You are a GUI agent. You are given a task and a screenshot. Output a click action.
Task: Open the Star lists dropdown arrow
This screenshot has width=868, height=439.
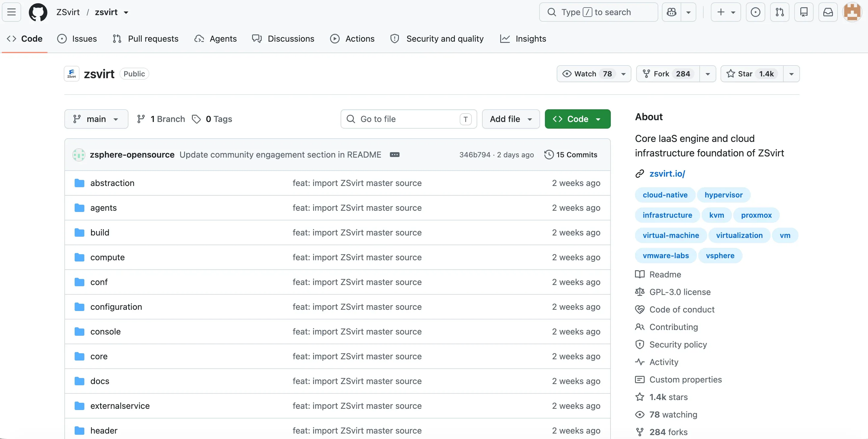[x=792, y=74]
